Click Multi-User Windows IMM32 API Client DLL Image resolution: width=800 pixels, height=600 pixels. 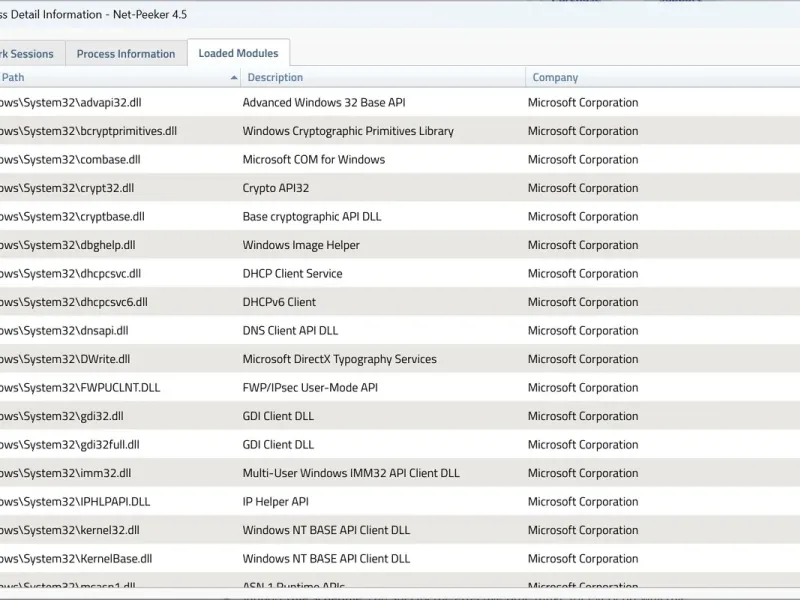[x=351, y=474]
